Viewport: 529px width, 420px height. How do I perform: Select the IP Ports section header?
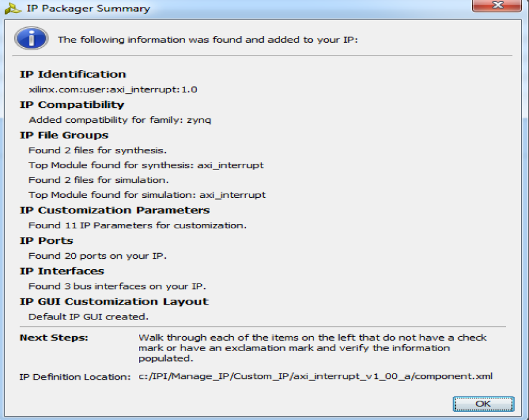click(x=46, y=241)
